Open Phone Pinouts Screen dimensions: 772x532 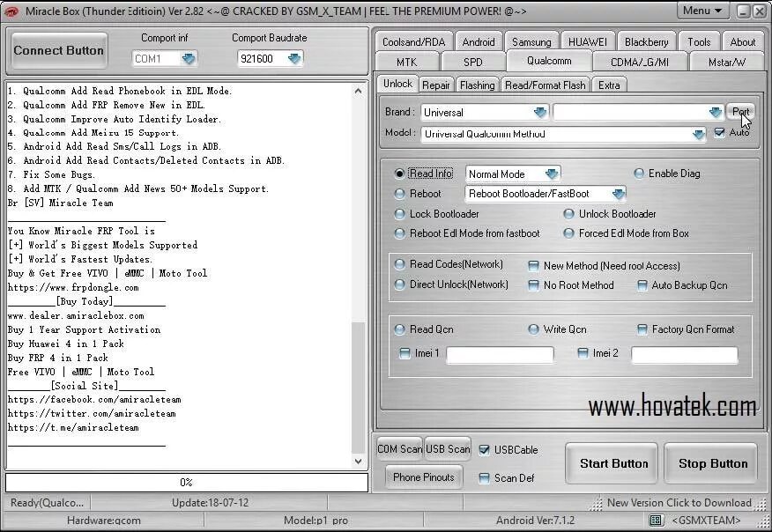point(423,477)
